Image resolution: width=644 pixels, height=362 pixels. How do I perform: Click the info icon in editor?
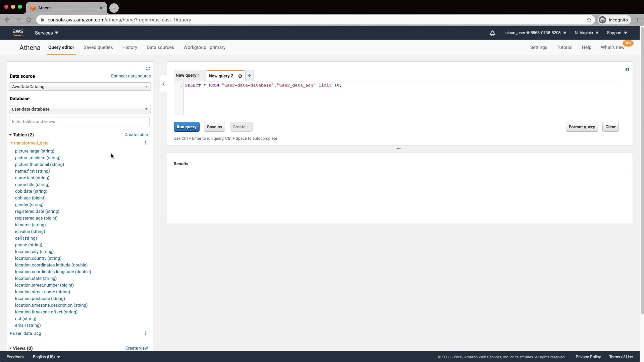(627, 69)
